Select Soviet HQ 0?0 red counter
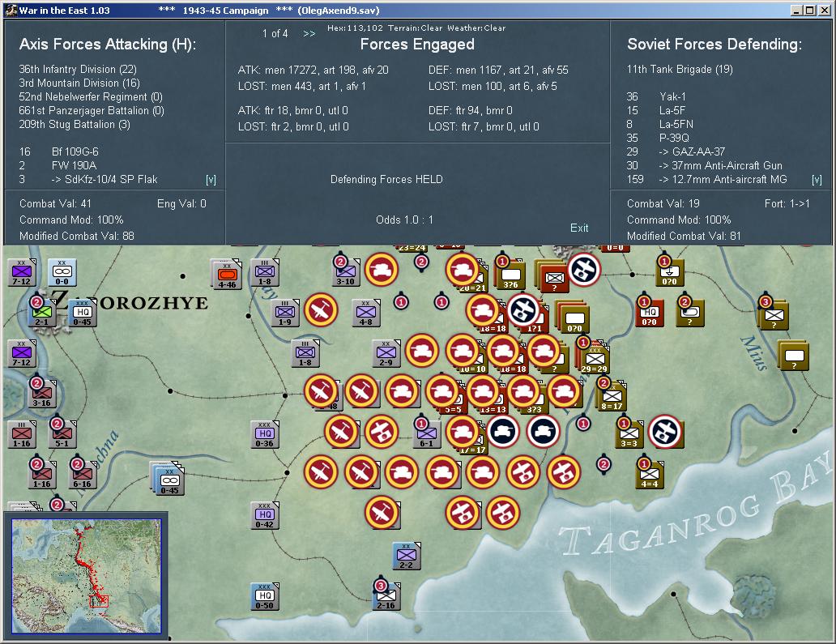 point(650,313)
